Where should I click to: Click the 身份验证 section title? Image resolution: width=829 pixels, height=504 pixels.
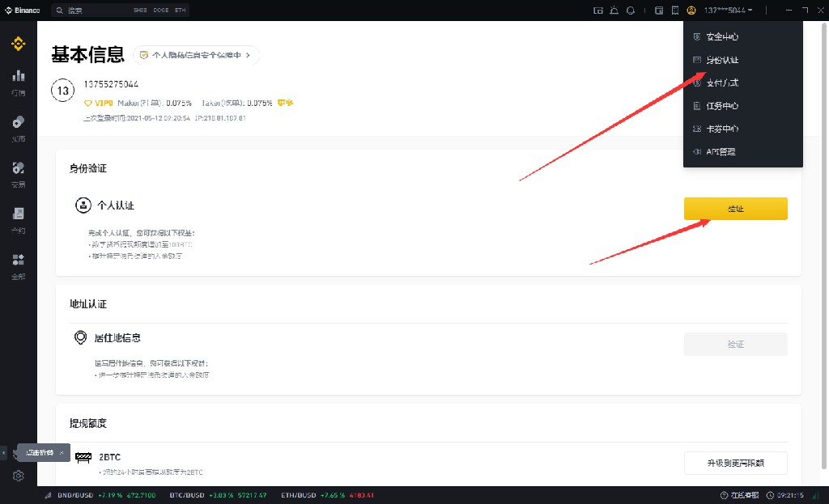tap(88, 168)
